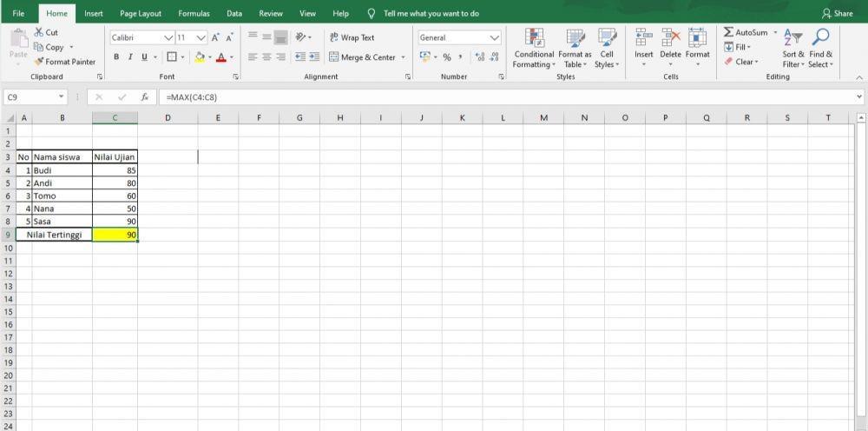Align text right
The height and width of the screenshot is (431, 868).
(280, 57)
